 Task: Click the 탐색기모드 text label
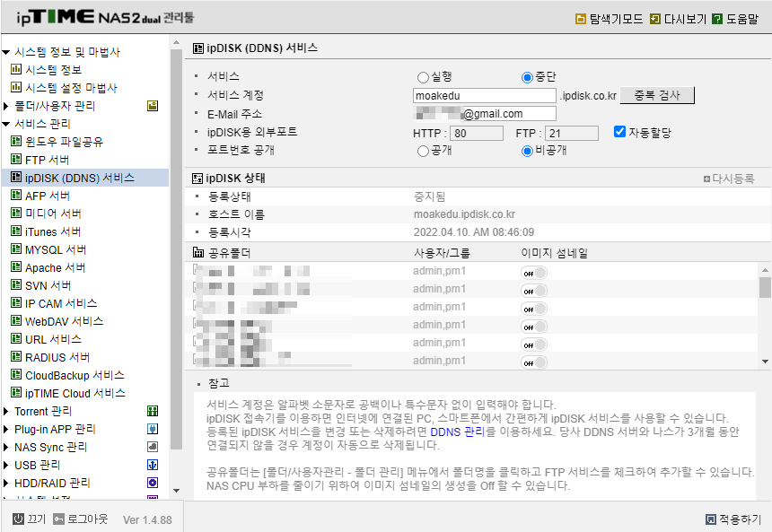[616, 19]
